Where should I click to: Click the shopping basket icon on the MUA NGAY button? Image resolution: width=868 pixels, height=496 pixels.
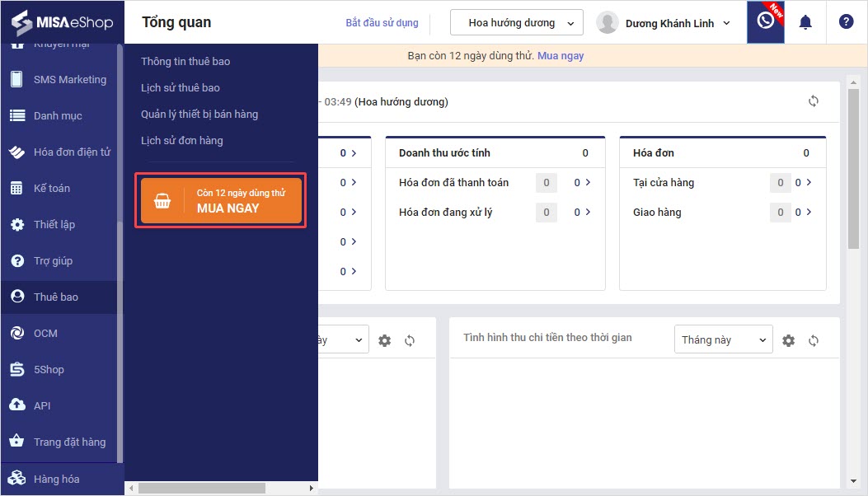click(x=162, y=201)
